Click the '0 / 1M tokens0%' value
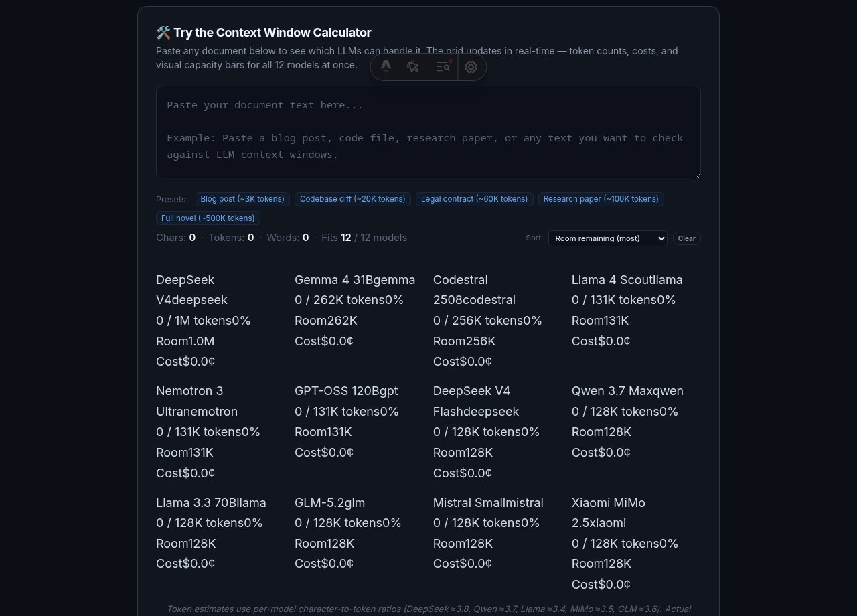Screen dimensions: 857x616 pos(204,321)
